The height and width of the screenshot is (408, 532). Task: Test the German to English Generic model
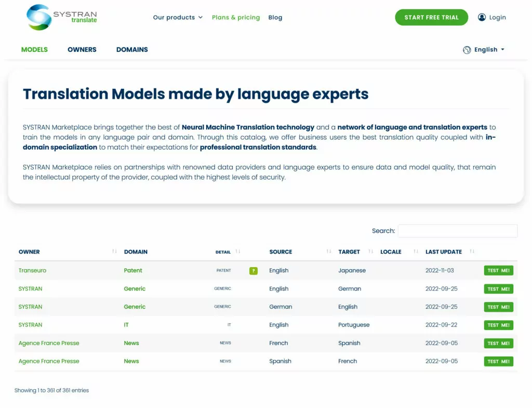tap(498, 307)
